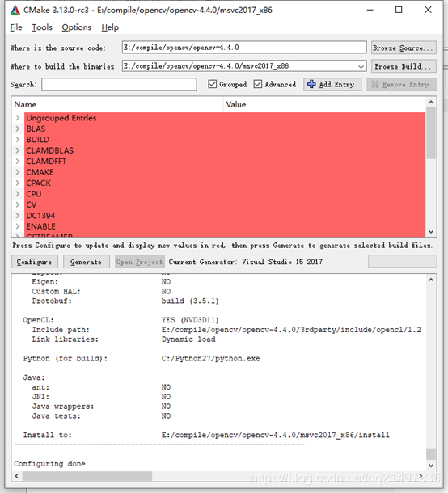
Task: Click the 'YES (NVD3D11)' OpenCL value
Action: point(190,320)
